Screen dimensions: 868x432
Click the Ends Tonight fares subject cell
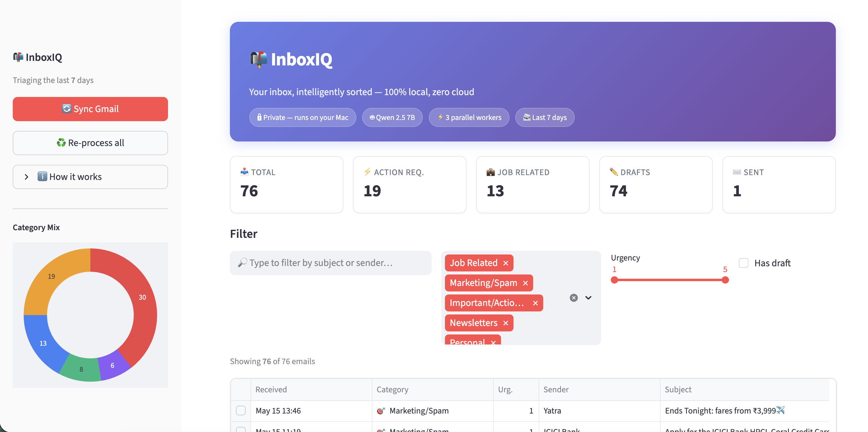(745, 411)
